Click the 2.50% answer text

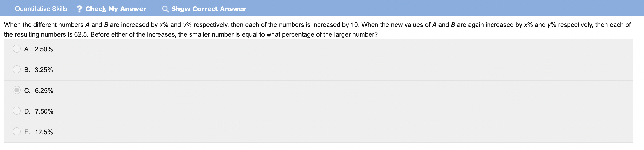coord(44,49)
